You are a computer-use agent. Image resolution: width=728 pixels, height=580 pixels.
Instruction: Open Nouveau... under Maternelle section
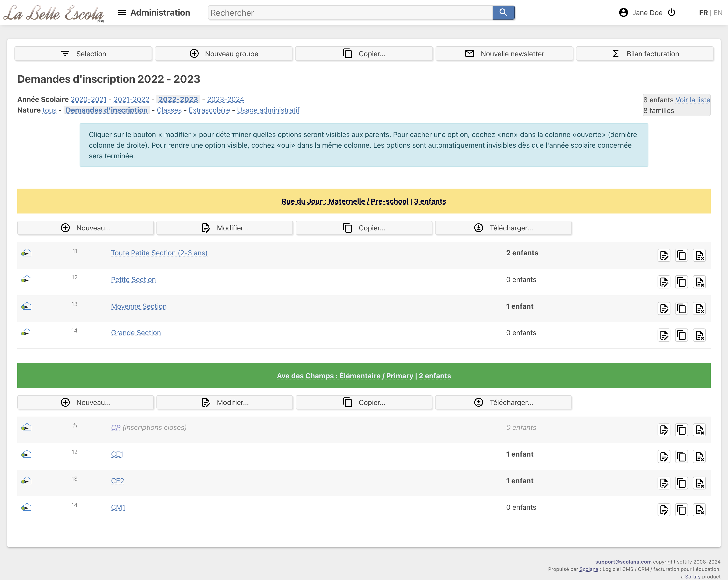click(85, 228)
